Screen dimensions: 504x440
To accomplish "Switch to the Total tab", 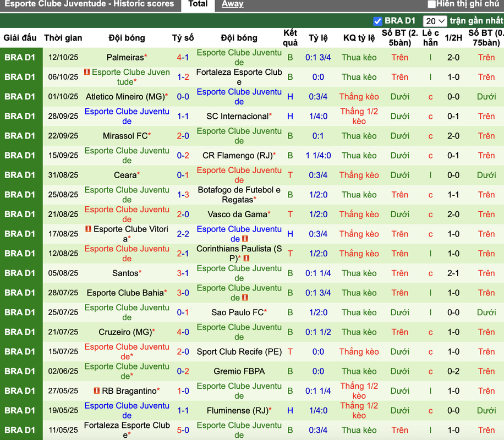I will (198, 4).
